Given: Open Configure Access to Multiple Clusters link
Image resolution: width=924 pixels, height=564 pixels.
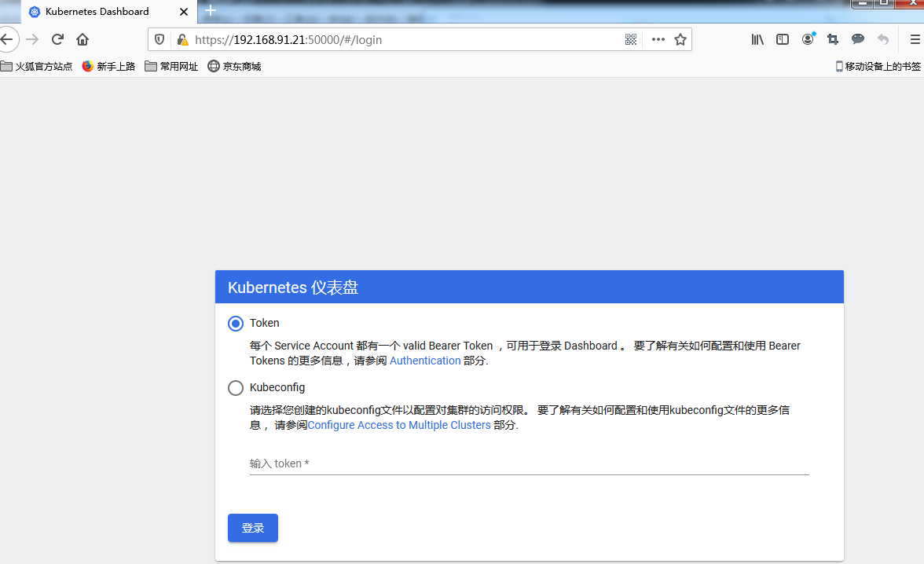Looking at the screenshot, I should 399,425.
